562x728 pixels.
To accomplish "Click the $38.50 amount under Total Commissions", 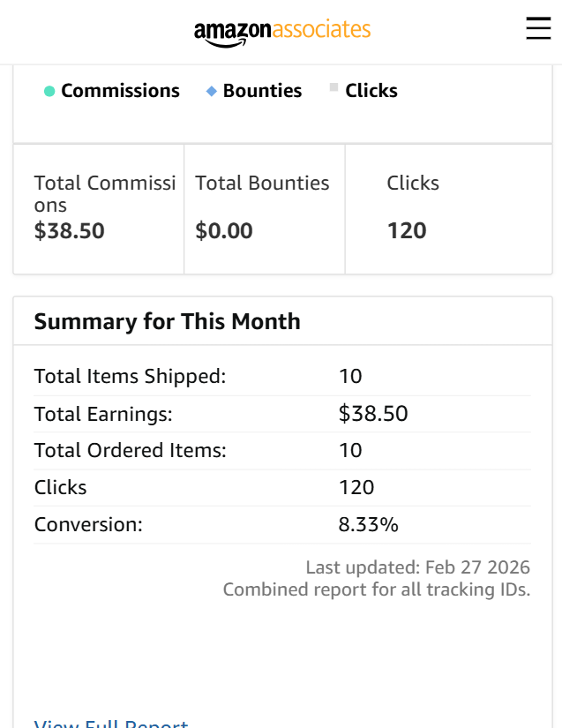I will coord(70,231).
